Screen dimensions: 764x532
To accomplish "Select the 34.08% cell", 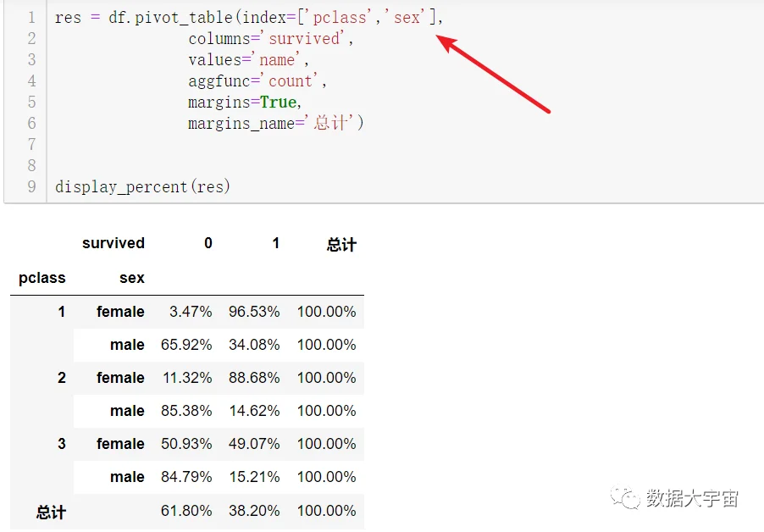I will (x=254, y=345).
